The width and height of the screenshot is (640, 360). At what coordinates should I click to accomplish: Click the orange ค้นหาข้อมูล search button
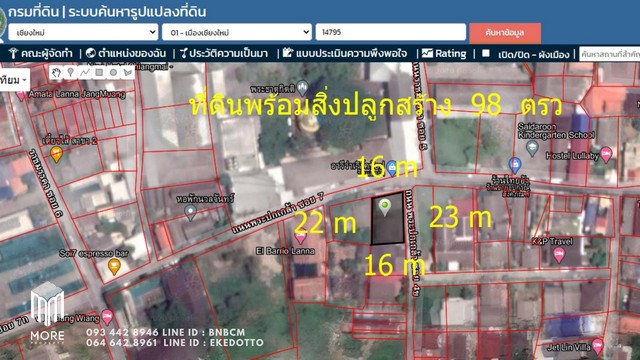pyautogui.click(x=505, y=33)
